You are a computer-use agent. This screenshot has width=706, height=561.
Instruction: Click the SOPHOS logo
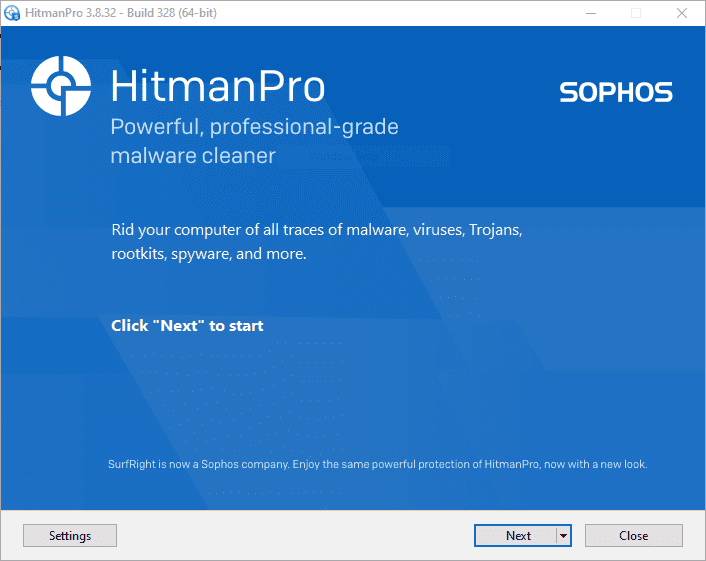[616, 92]
